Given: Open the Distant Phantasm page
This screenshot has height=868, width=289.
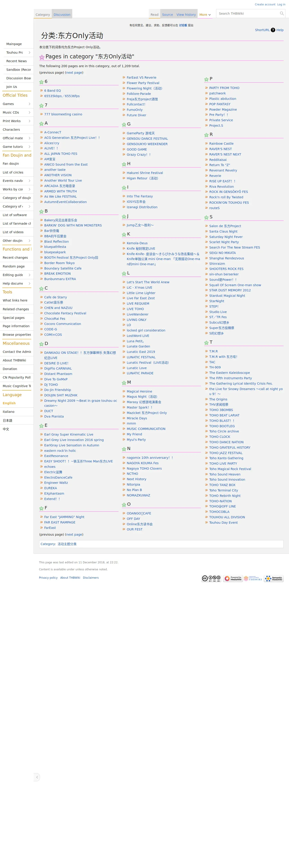Looking at the screenshot, I should click(58, 374).
